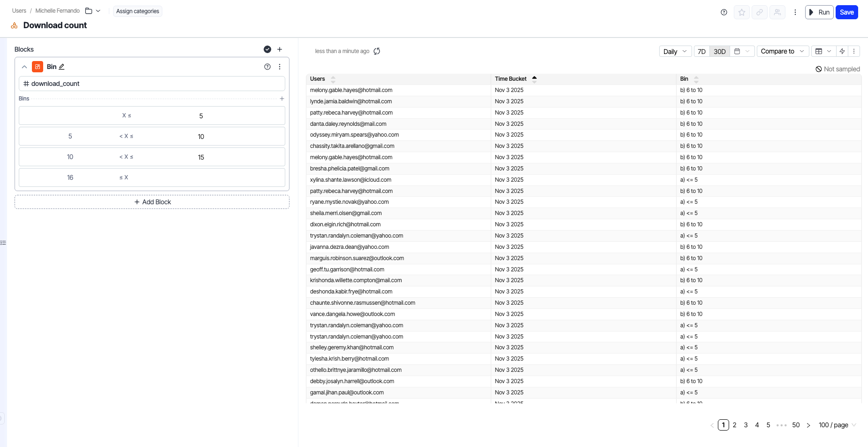Click the lightning bolt icon
Image resolution: width=868 pixels, height=447 pixels.
[x=842, y=51]
